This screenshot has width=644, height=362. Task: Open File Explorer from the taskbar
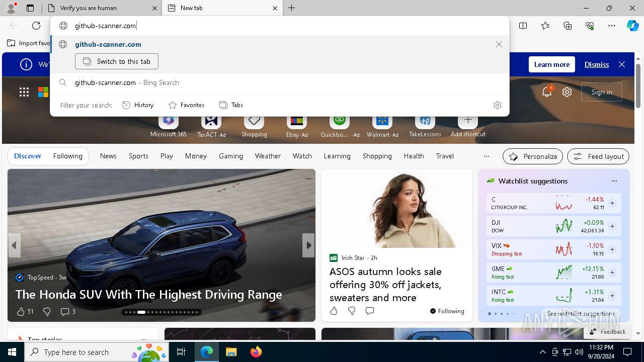coord(231,352)
